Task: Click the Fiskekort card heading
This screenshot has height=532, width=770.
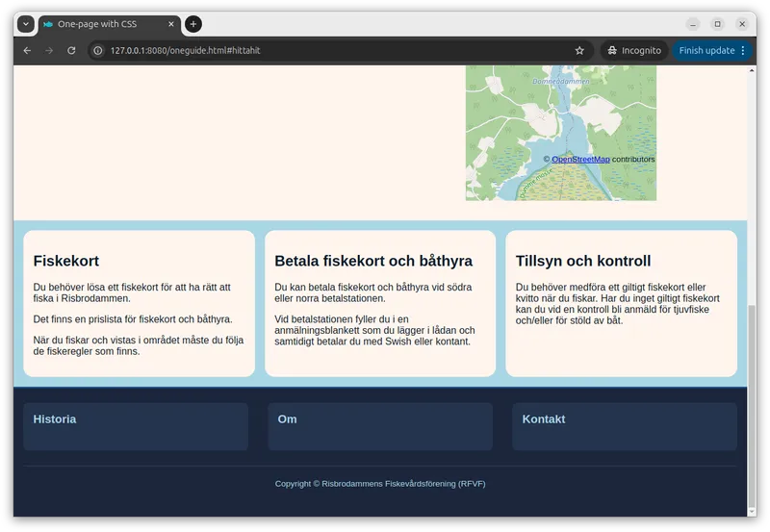Action: tap(66, 261)
